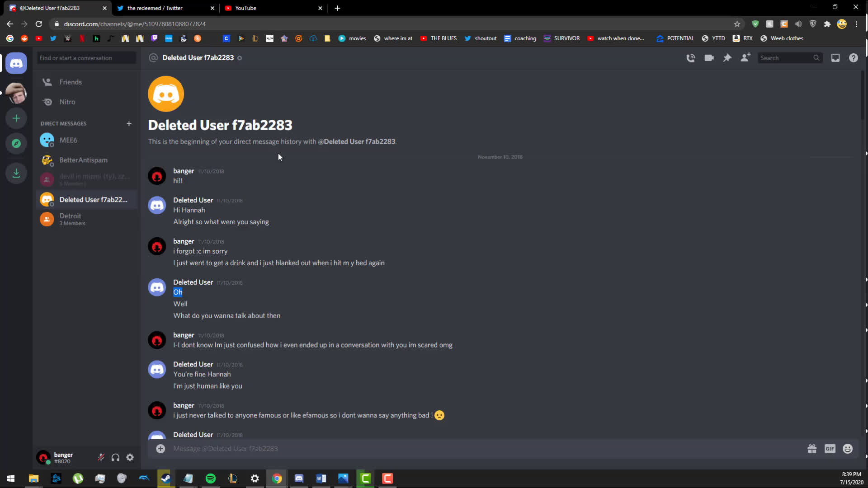868x488 pixels.
Task: Open the upload attachment plus menu
Action: tap(160, 449)
